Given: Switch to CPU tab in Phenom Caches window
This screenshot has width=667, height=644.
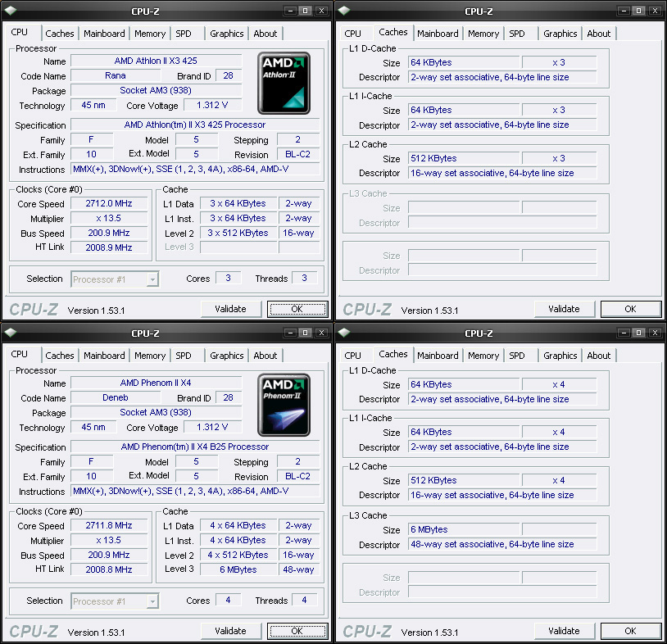Looking at the screenshot, I should tap(352, 356).
